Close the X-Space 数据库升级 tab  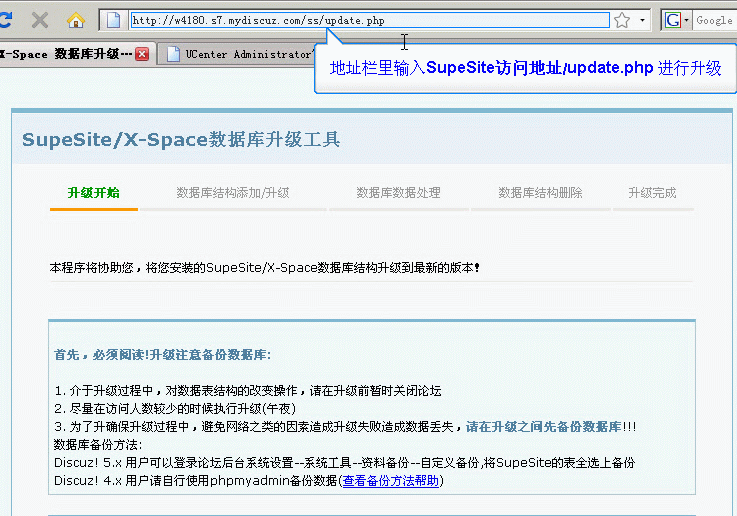point(142,54)
